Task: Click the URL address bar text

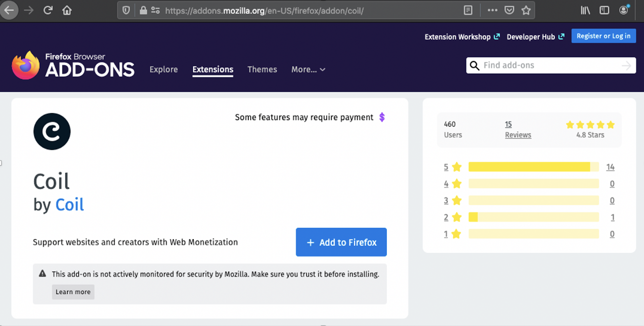Action: [264, 10]
